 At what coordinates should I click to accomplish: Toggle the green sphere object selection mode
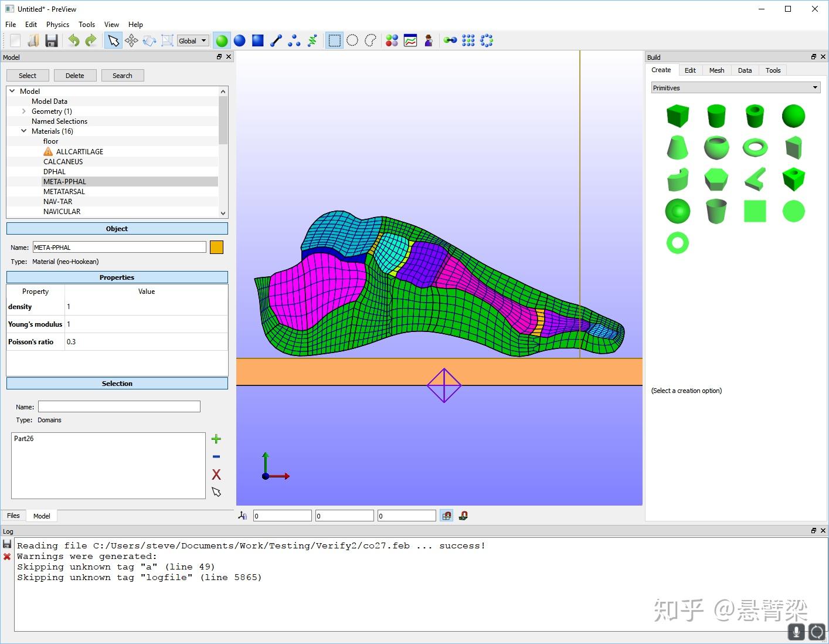pos(222,40)
